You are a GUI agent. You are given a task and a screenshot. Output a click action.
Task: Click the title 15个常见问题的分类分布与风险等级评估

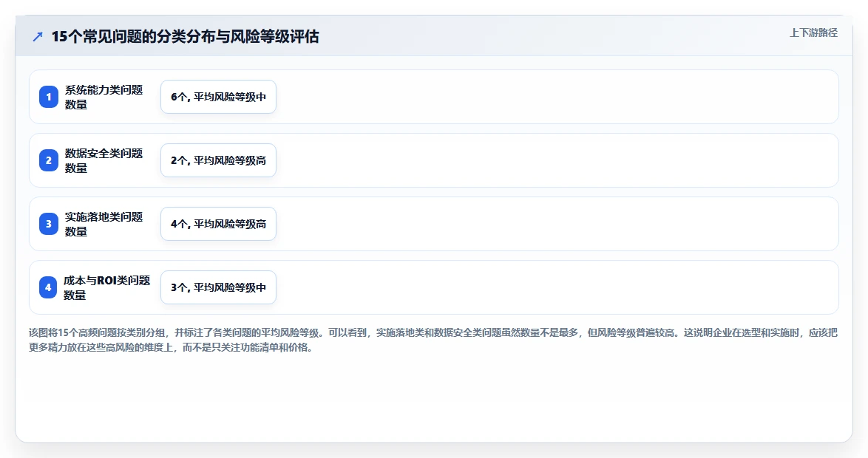click(185, 36)
